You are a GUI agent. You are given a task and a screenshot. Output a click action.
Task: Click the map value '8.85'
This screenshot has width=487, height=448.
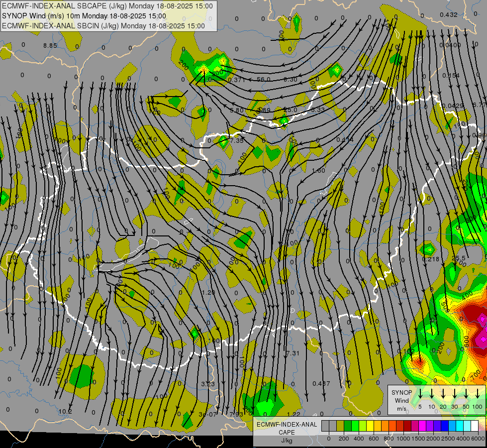(50, 46)
